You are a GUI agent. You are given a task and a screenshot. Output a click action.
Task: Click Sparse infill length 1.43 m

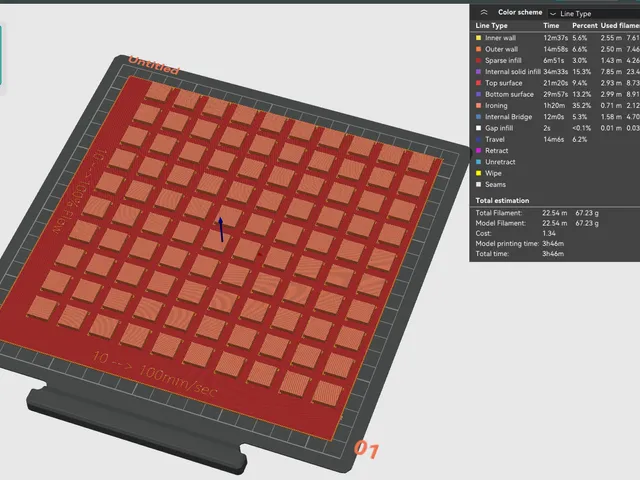611,60
